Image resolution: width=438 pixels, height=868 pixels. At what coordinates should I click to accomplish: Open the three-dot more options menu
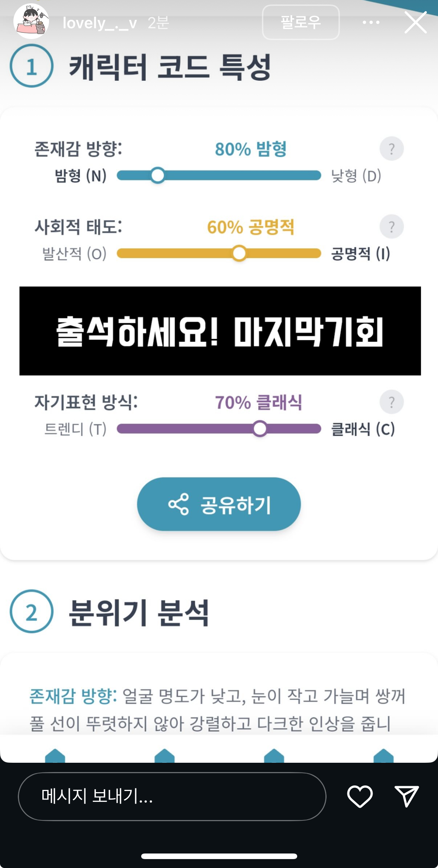[x=371, y=22]
